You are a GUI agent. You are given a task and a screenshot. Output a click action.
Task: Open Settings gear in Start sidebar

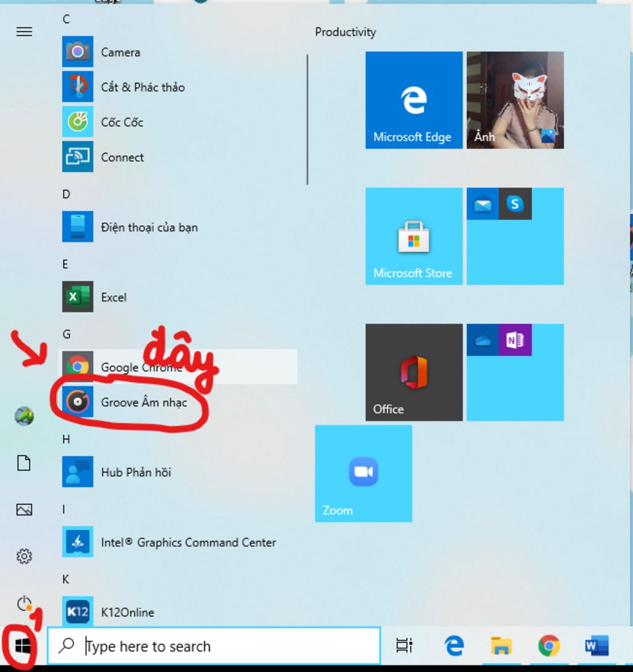(x=24, y=556)
